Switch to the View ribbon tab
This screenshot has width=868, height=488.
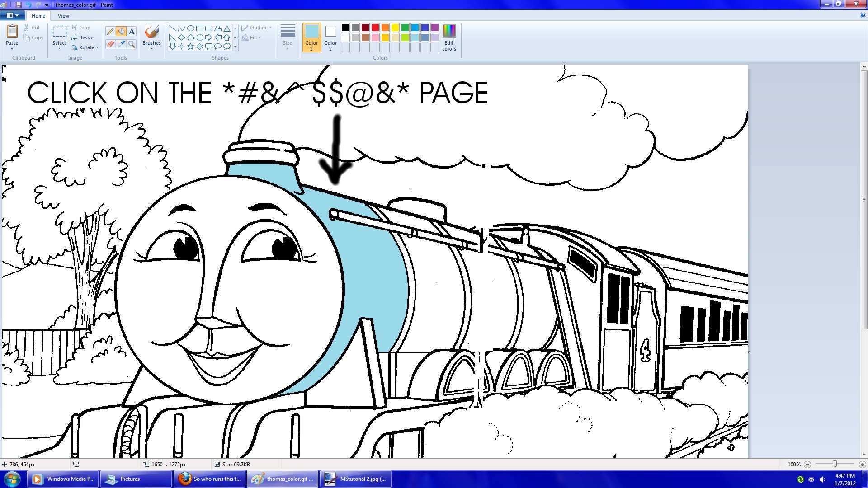click(63, 16)
